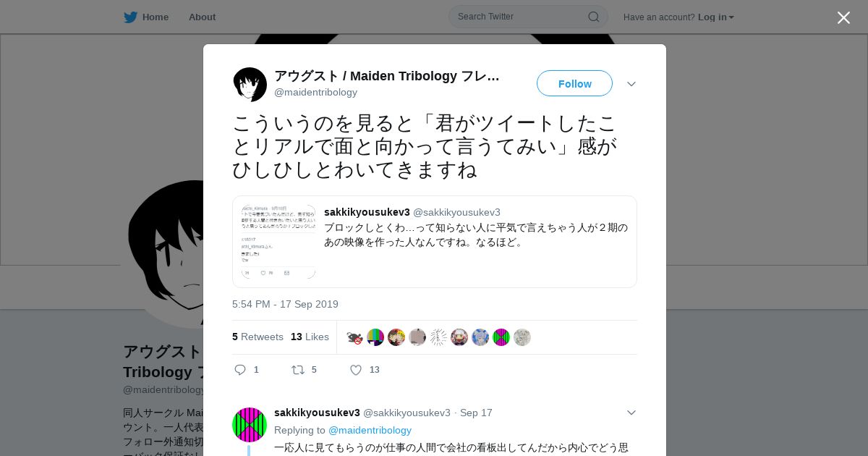Image resolution: width=868 pixels, height=456 pixels.
Task: Click the Twitter bird Home icon
Action: click(x=130, y=17)
